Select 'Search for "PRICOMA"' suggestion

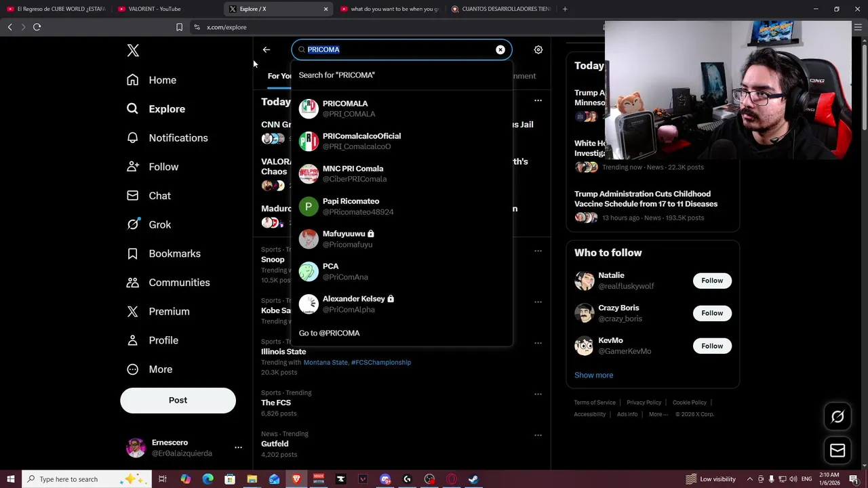[x=401, y=75]
